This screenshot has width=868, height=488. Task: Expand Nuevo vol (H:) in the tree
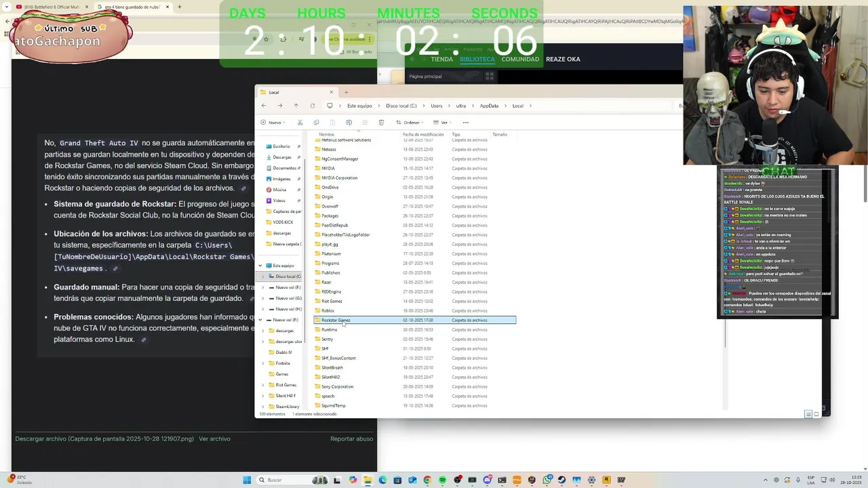263,309
